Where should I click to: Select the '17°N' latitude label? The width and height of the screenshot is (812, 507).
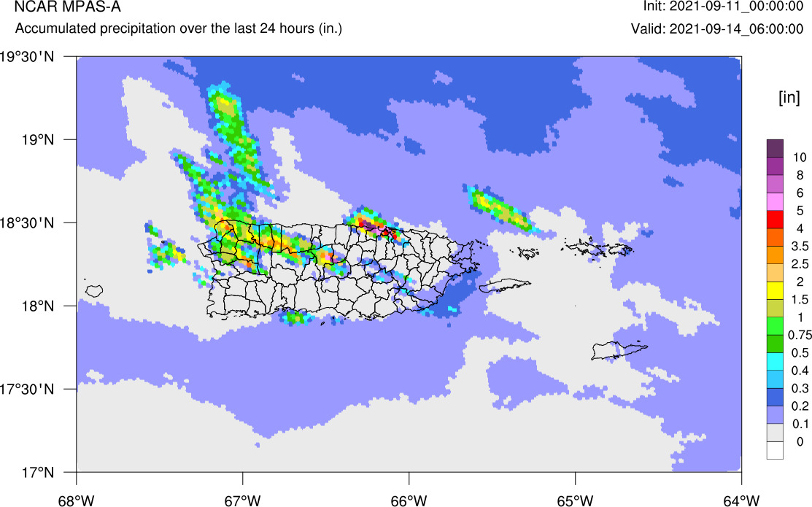tap(36, 472)
